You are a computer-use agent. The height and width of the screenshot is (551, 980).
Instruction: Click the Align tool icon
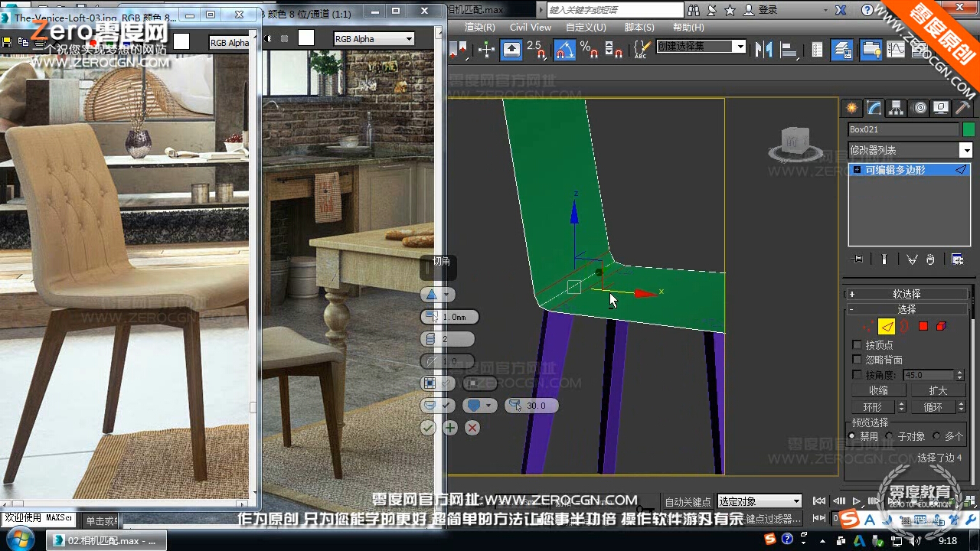pyautogui.click(x=789, y=50)
